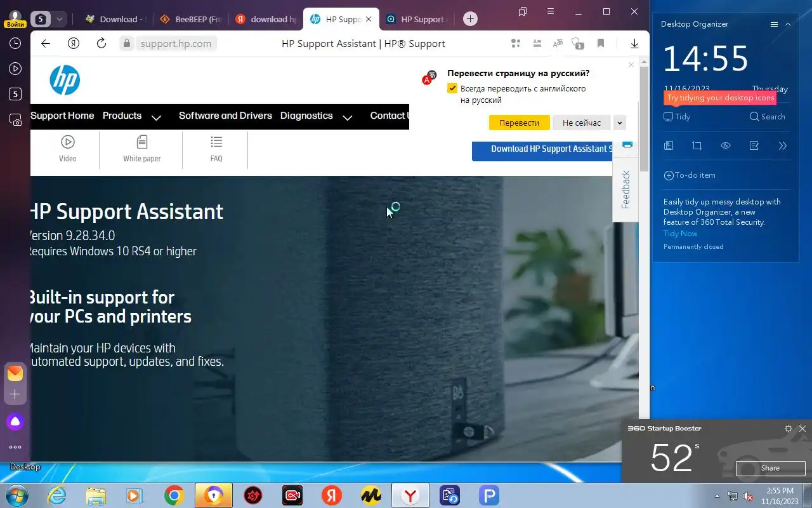812x508 pixels.
Task: Open the Yandex Mail icon in the sidebar
Action: click(x=15, y=373)
